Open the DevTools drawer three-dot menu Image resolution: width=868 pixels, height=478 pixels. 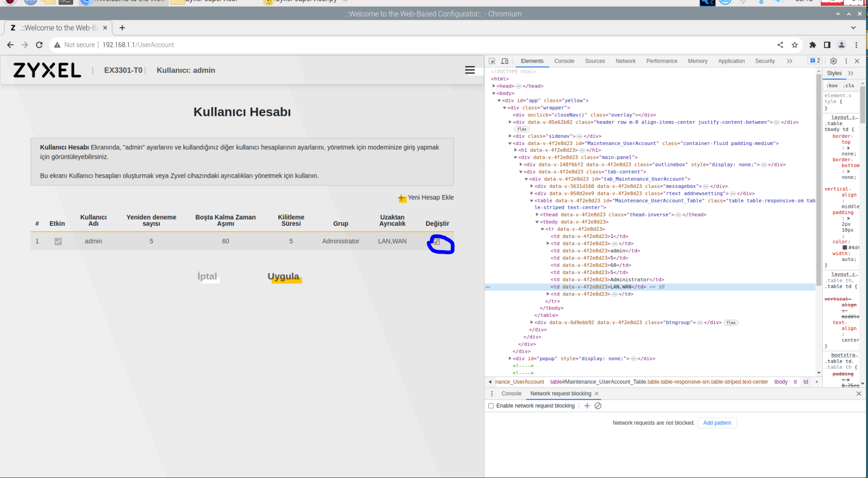click(x=492, y=394)
